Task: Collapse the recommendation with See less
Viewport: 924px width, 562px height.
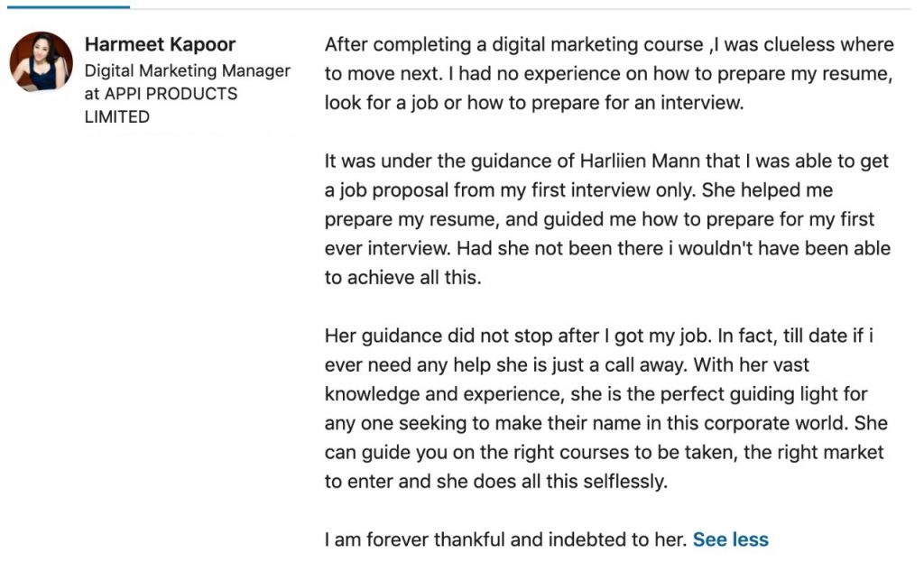Action: point(731,539)
